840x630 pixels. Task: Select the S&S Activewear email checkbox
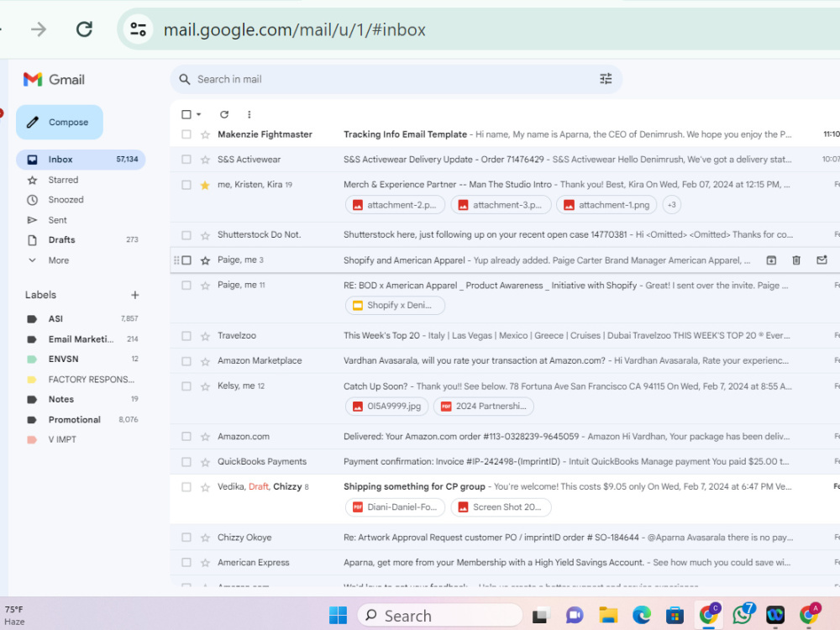[x=186, y=160]
